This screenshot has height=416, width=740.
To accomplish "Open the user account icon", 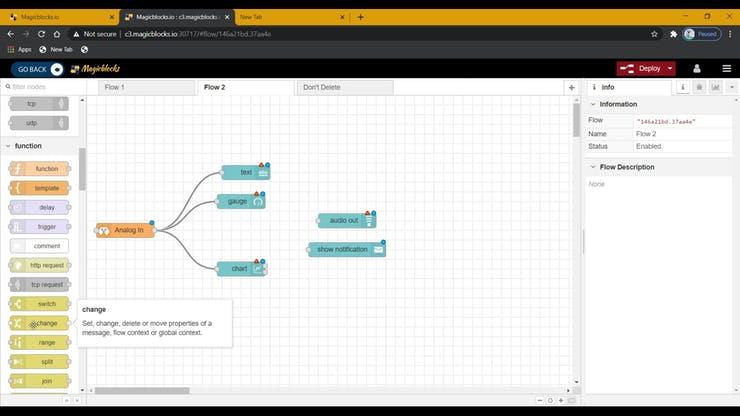I will point(698,69).
